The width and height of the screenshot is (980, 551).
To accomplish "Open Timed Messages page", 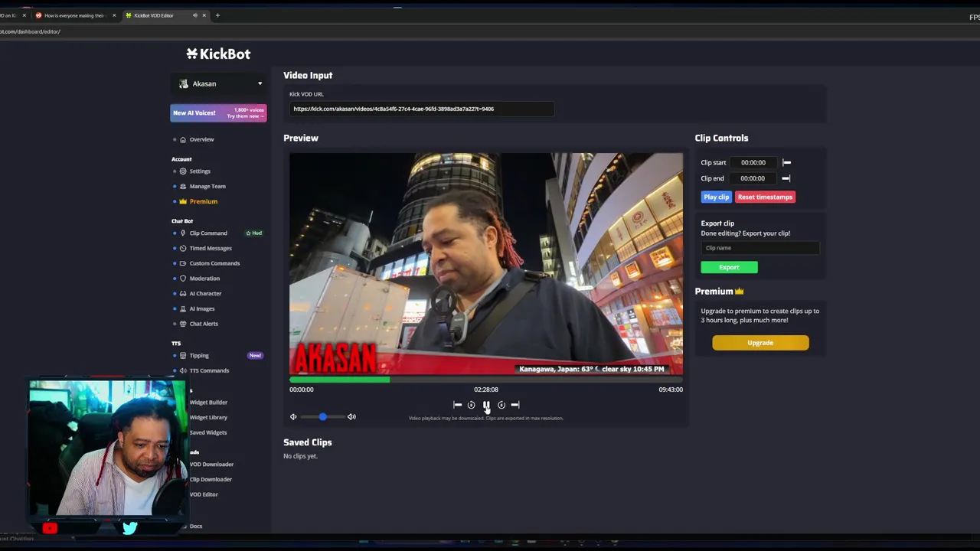I will coord(211,248).
